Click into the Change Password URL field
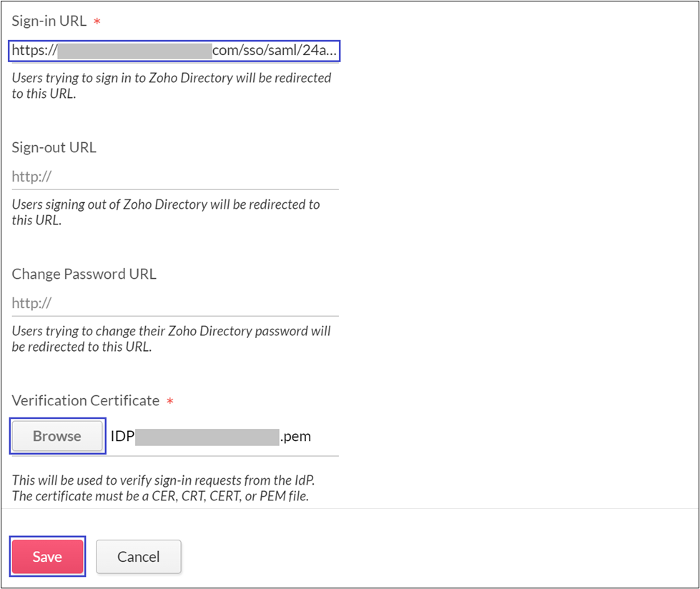 (x=174, y=304)
